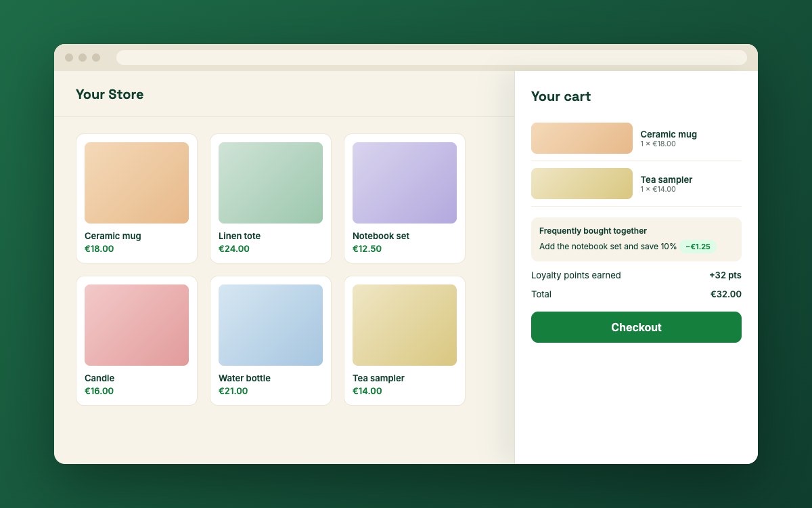812x508 pixels.
Task: Select the "+32 pts" loyalty value
Action: point(725,275)
